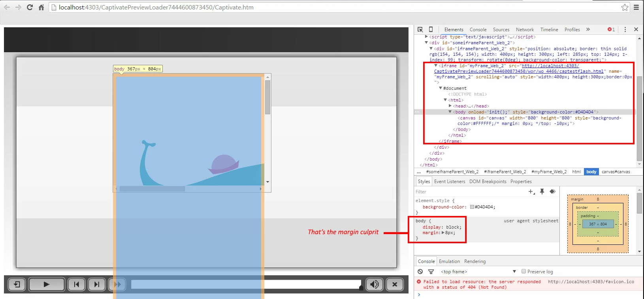Skip to next slide in Captivate playbar
Viewport: 644px width, 299px height.
97,284
